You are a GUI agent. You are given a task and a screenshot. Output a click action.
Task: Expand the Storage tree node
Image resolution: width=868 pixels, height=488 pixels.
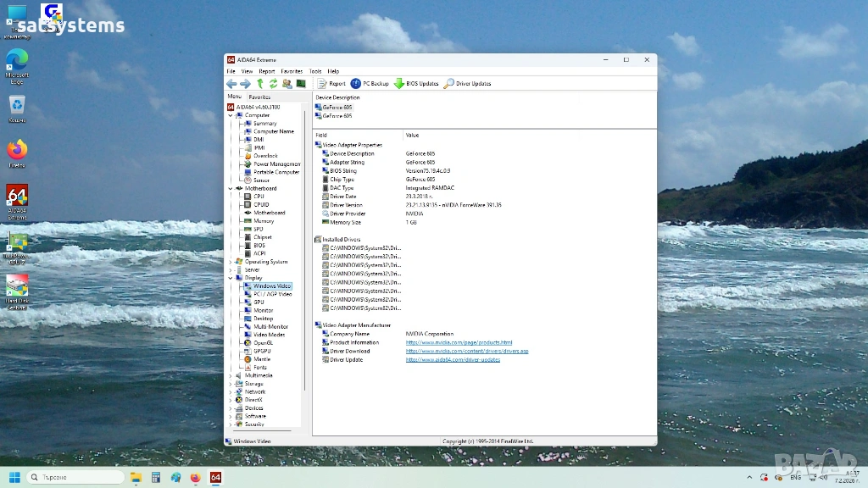(x=230, y=384)
